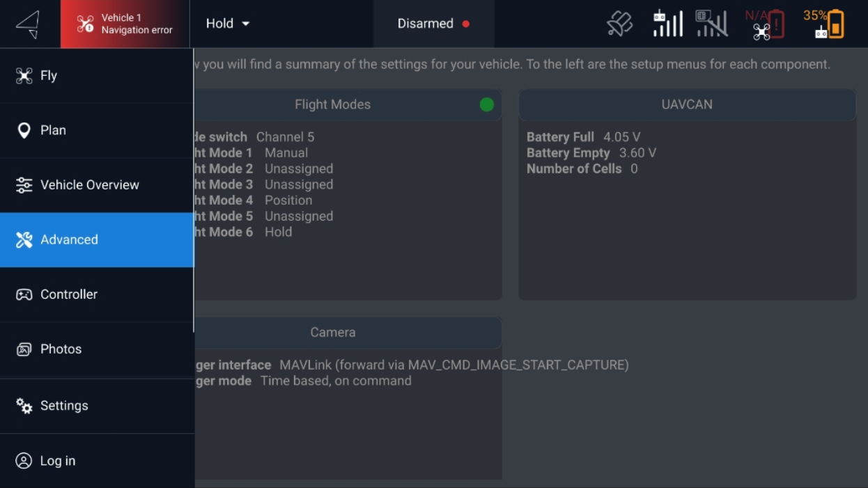Screen dimensions: 868x488
Task: Click the controller battery 35% icon
Action: point(824,24)
